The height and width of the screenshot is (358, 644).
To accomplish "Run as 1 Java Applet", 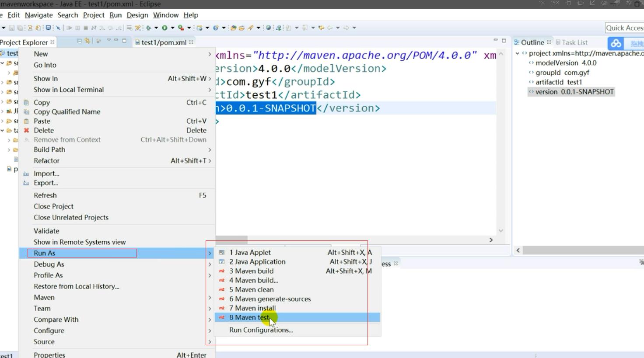I will [297, 253].
